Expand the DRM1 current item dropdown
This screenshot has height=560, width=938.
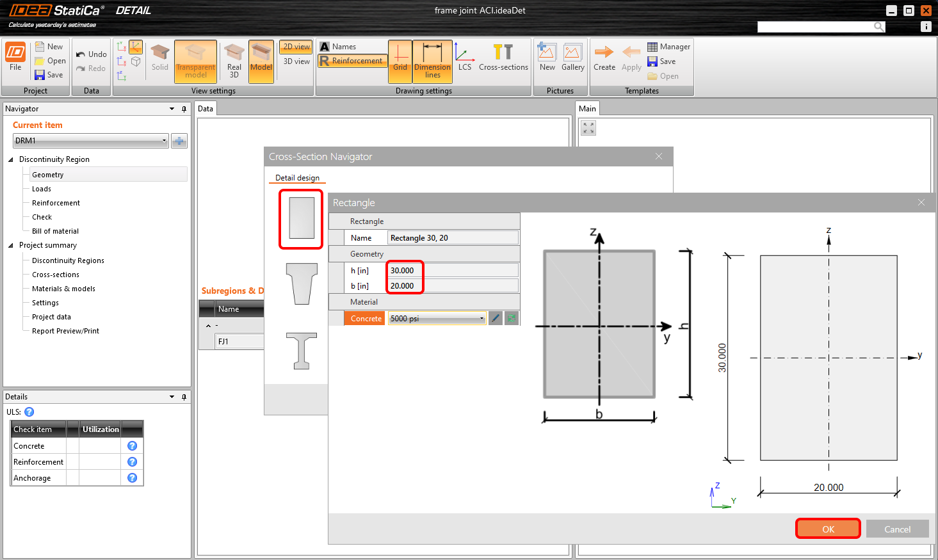(164, 141)
